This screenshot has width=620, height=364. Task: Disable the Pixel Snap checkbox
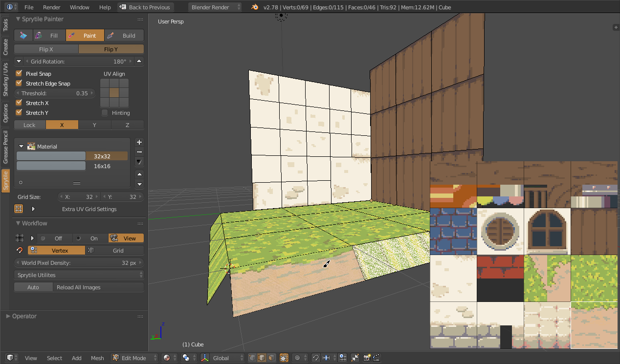[19, 73]
